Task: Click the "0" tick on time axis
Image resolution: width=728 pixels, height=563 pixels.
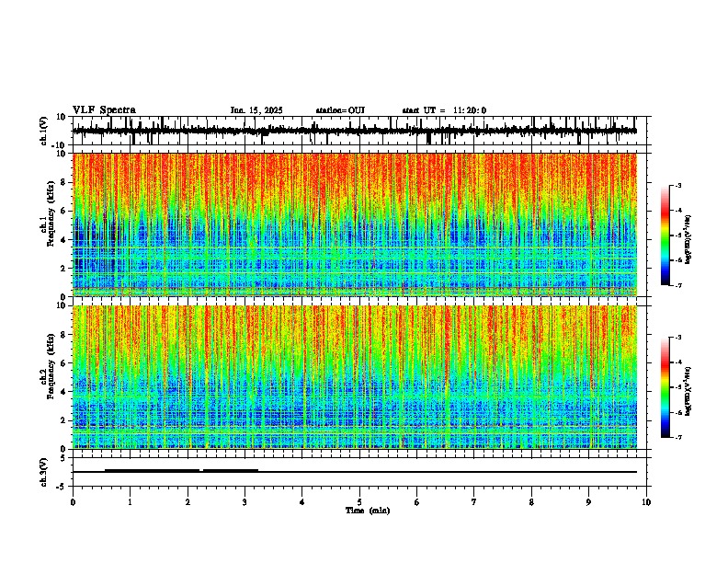Action: pos(73,502)
